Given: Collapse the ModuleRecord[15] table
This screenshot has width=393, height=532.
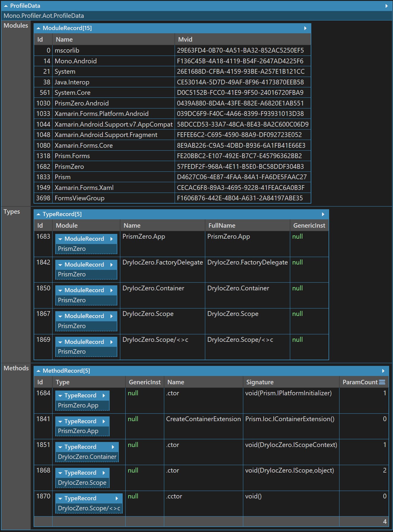Looking at the screenshot, I should tap(38, 28).
